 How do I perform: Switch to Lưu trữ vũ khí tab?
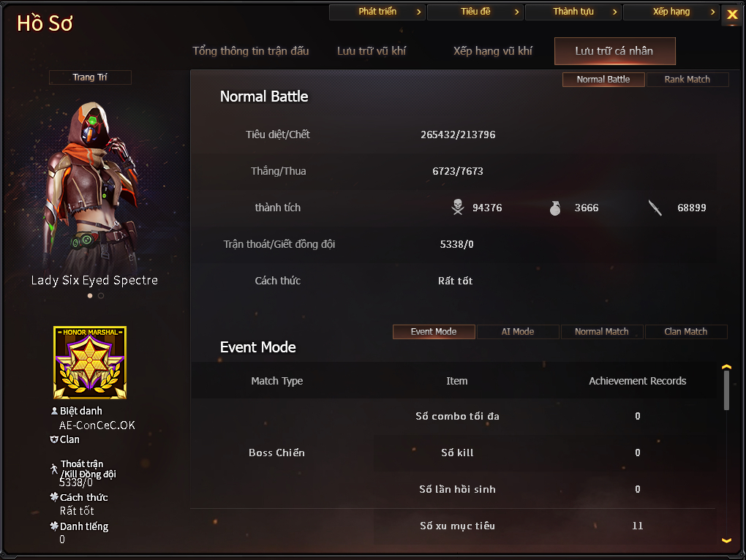pyautogui.click(x=372, y=51)
